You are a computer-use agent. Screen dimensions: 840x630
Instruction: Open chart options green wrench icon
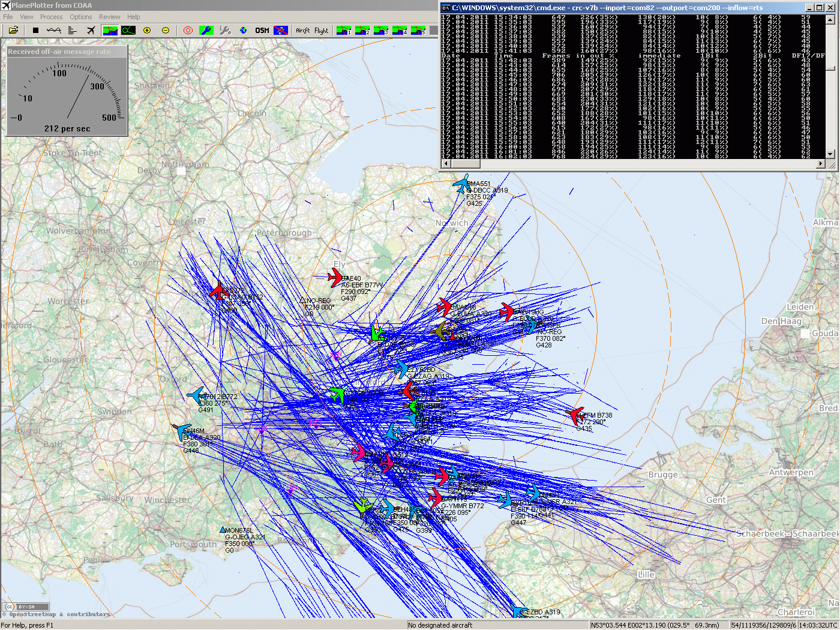(x=206, y=30)
